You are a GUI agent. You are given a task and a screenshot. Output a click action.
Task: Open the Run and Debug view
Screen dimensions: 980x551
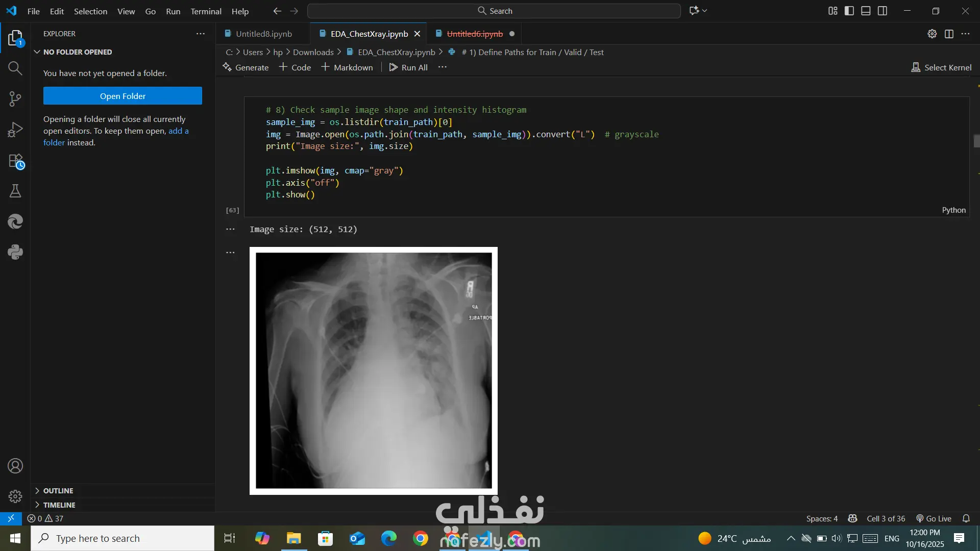15,130
